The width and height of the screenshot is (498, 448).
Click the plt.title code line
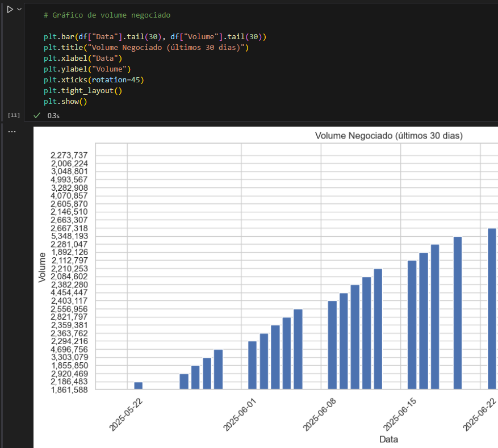pyautogui.click(x=146, y=48)
